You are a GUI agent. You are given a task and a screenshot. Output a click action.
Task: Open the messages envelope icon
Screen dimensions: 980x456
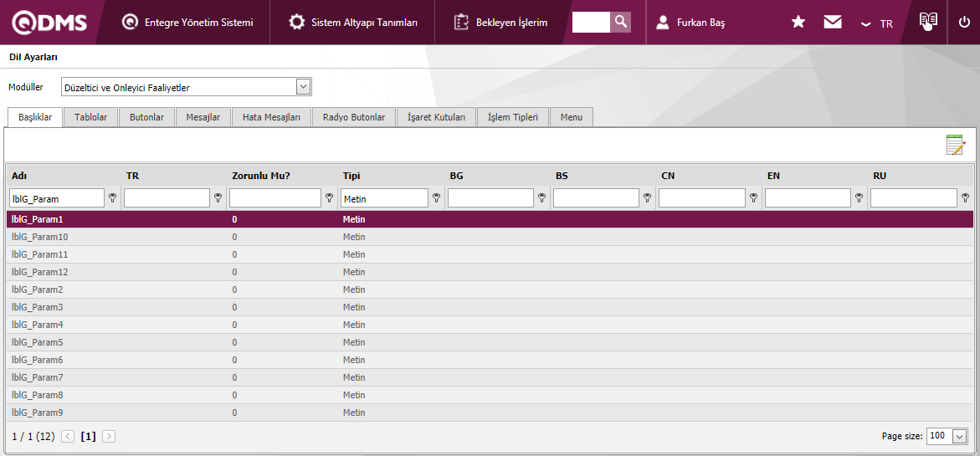coord(833,23)
